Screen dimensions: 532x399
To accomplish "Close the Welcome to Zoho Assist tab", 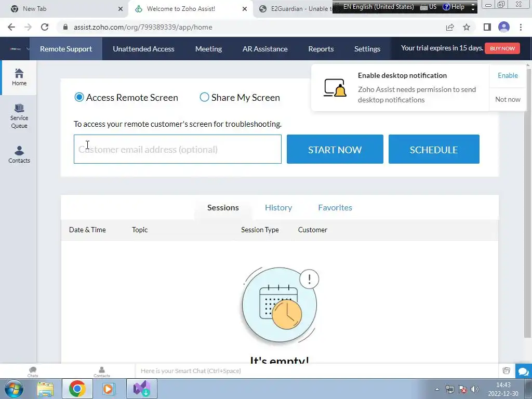I will tap(245, 9).
